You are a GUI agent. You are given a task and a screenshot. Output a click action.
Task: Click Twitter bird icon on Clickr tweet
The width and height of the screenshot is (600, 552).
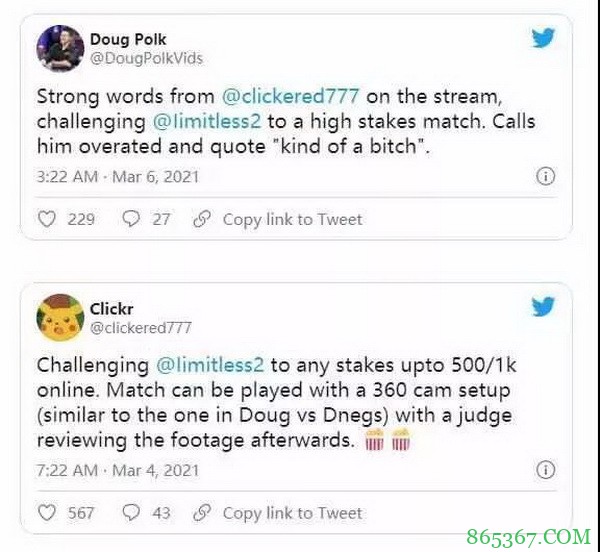(543, 307)
